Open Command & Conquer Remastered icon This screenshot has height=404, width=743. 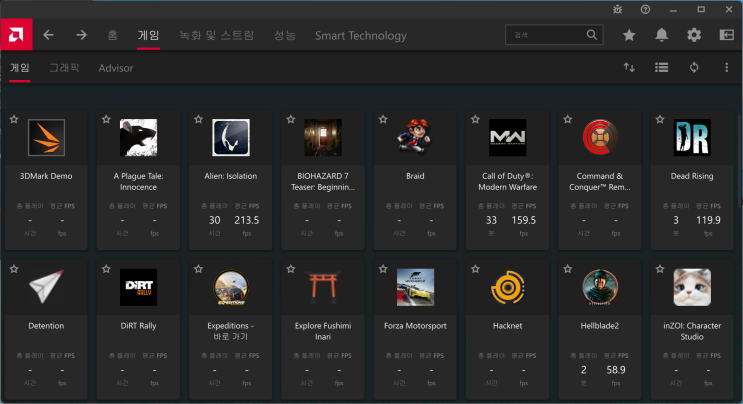600,137
